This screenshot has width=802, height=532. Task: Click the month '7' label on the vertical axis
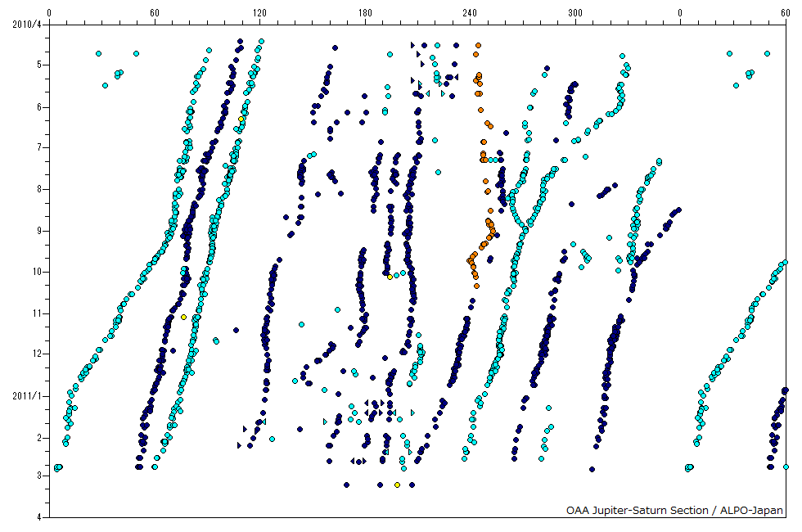(39, 148)
